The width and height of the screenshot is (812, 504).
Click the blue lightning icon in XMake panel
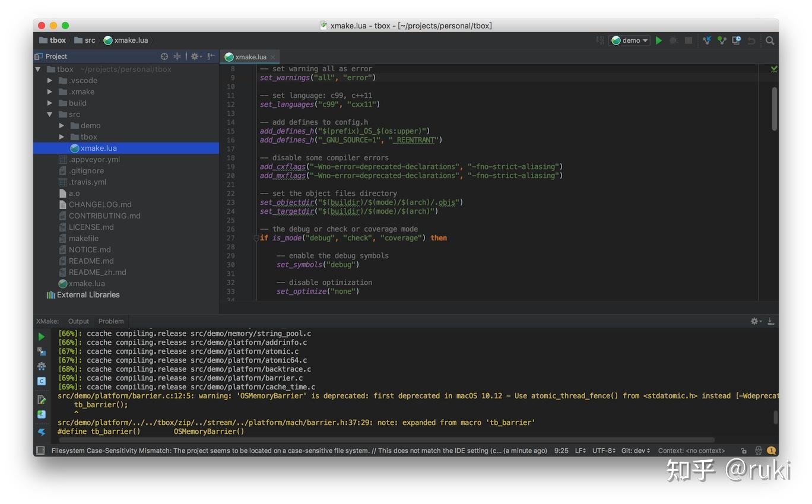click(x=42, y=432)
